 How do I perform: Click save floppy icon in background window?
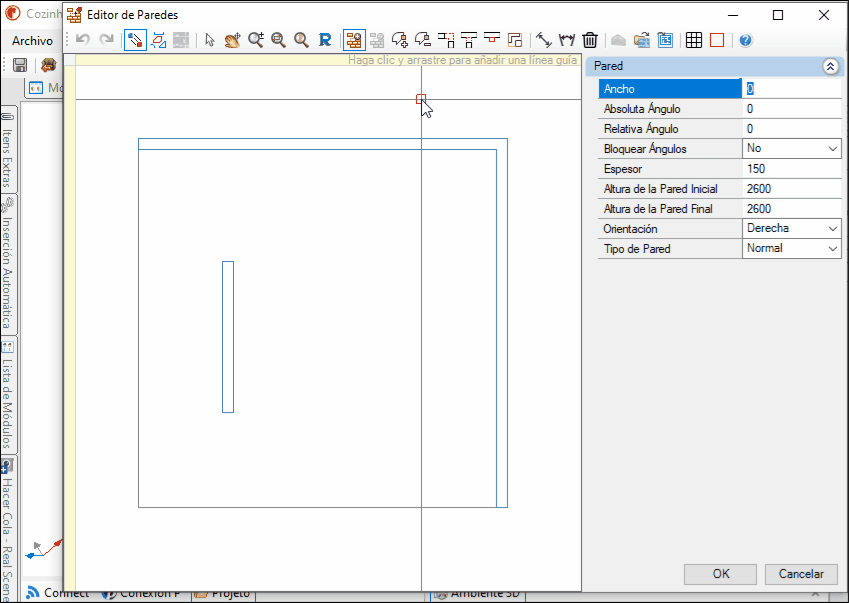pos(20,65)
